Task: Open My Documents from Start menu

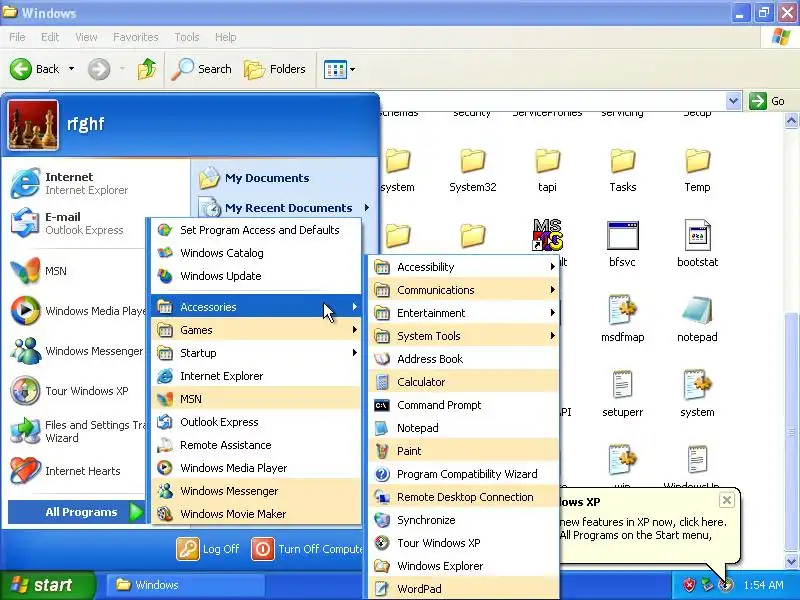Action: 285,178
